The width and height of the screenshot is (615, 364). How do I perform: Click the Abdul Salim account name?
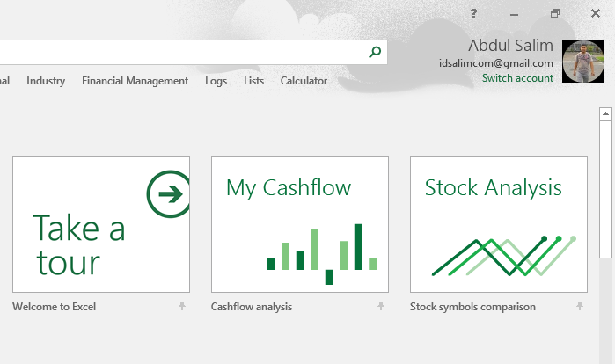pos(510,46)
